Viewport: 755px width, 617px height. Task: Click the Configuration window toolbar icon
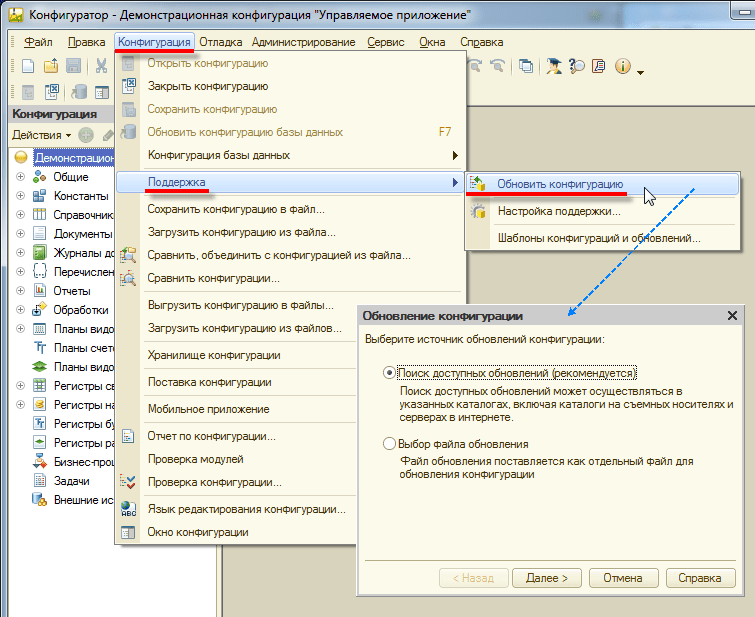click(x=102, y=92)
